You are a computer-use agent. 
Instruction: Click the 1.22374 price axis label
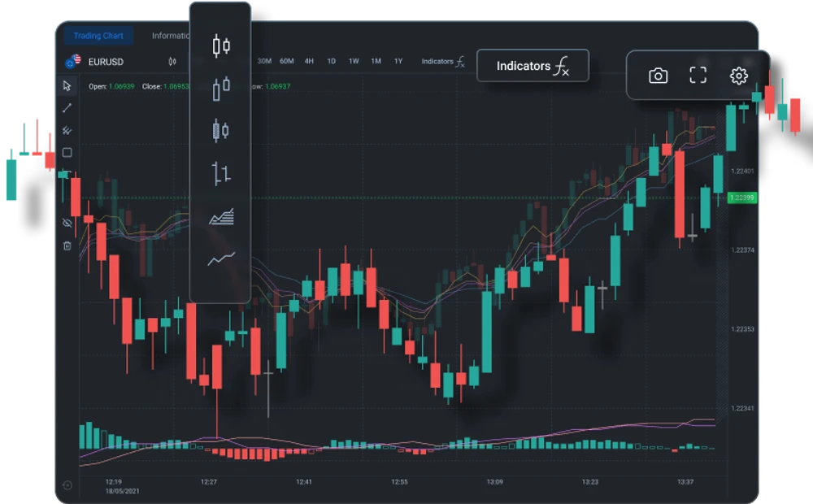coord(742,250)
